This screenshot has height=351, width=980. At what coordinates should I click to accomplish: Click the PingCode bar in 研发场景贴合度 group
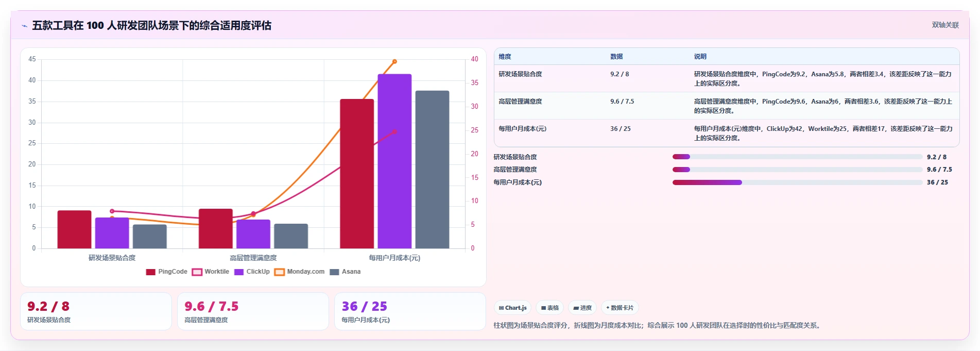[x=74, y=229]
